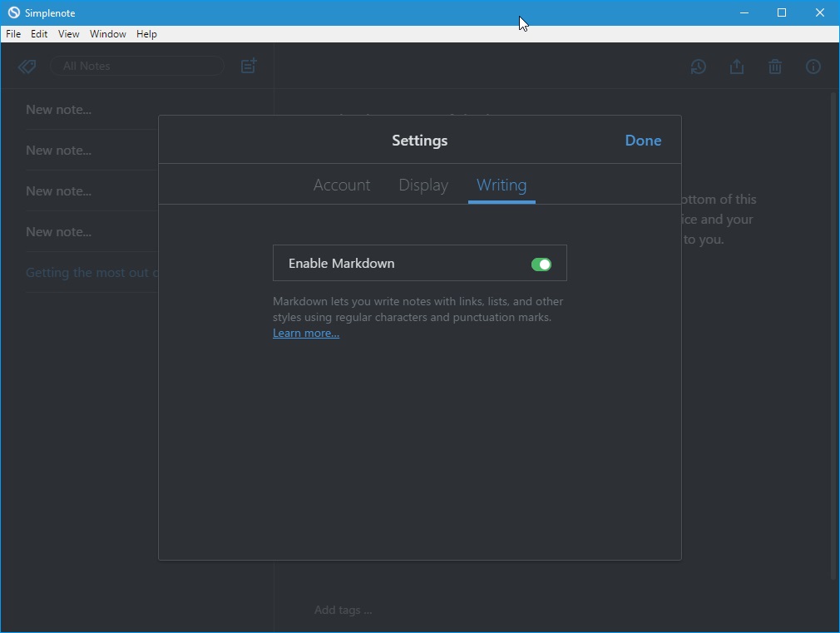Open the Help menu

pyautogui.click(x=146, y=34)
